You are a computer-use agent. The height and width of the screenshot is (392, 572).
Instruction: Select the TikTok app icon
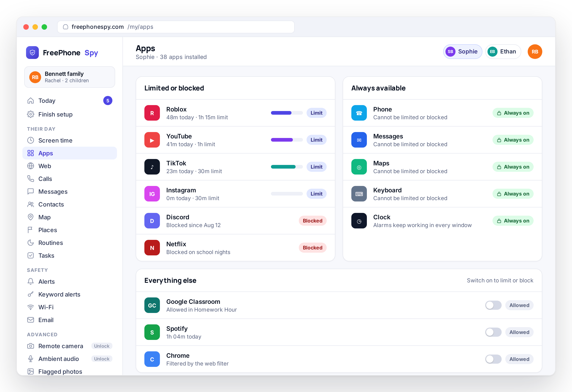pyautogui.click(x=152, y=167)
